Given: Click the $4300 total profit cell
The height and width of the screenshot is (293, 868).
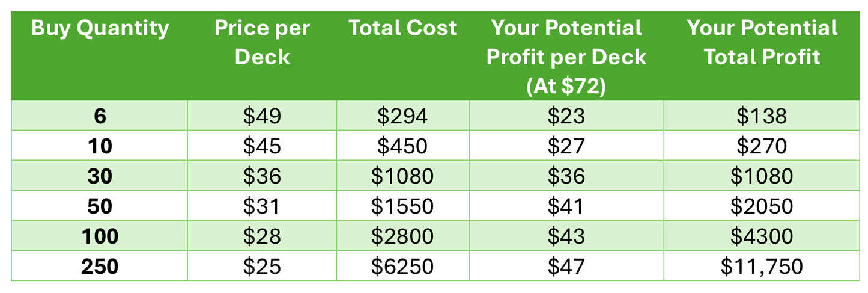Looking at the screenshot, I should tap(761, 236).
